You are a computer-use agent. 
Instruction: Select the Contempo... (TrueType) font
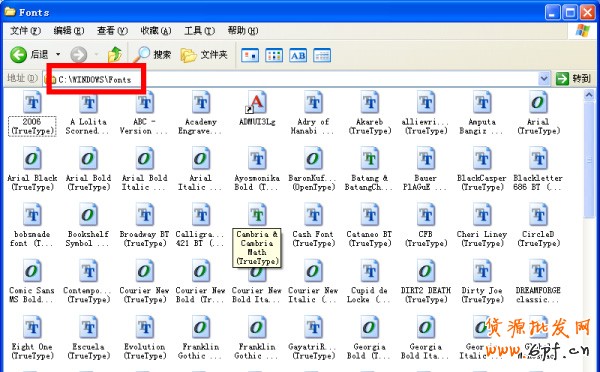coord(88,282)
